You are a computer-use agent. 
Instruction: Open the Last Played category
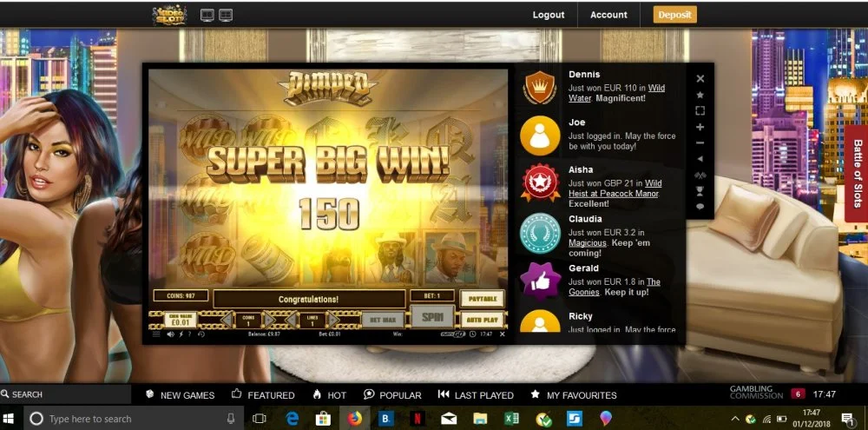(x=476, y=395)
